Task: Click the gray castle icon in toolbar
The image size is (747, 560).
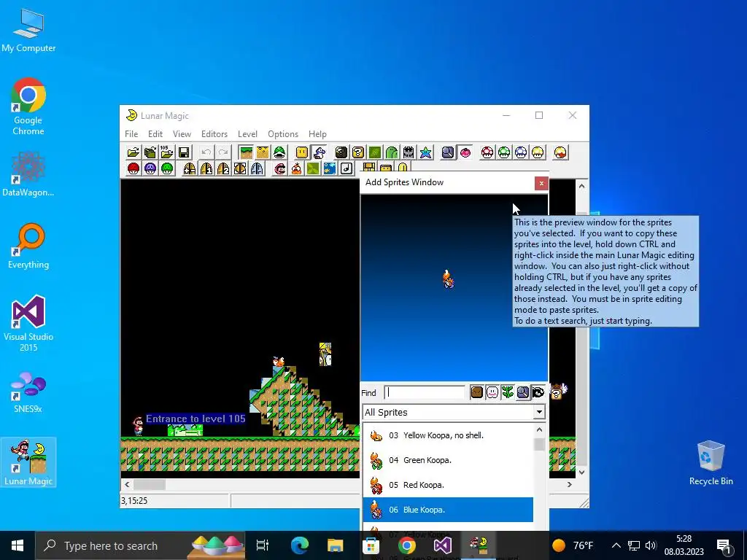Action: coord(409,152)
